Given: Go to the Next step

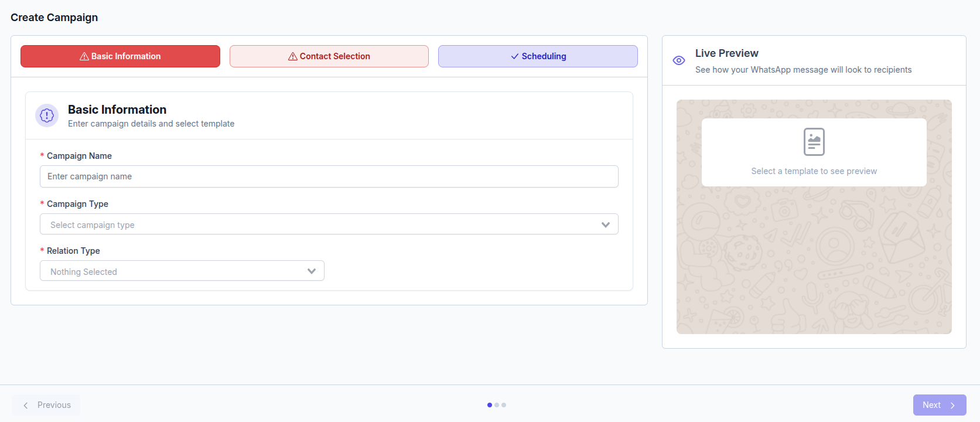Looking at the screenshot, I should pos(940,405).
